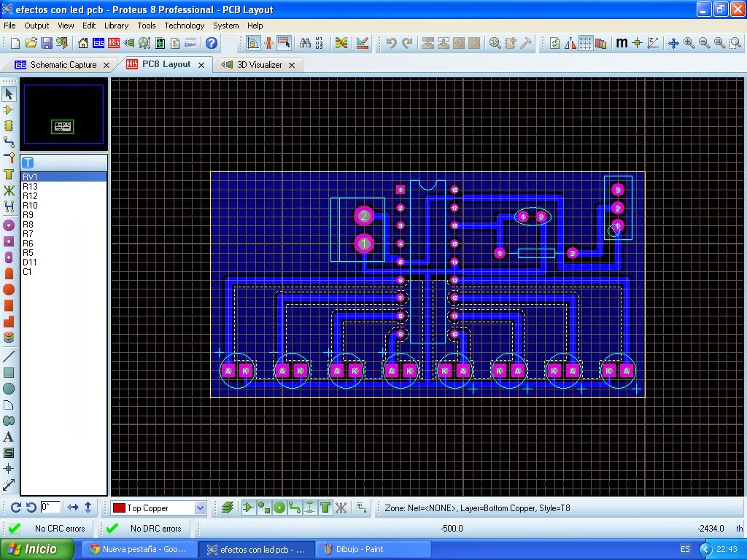Open the Technology menu

pos(184,26)
